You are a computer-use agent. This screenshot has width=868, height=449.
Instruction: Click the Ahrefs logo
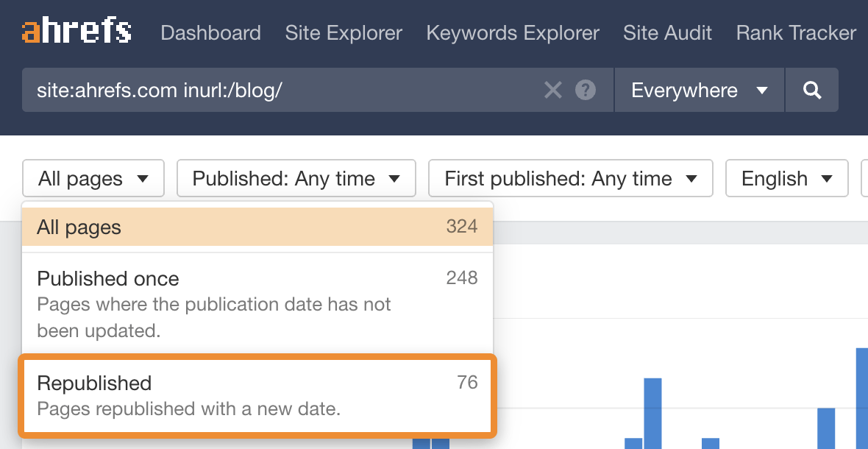coord(77,32)
